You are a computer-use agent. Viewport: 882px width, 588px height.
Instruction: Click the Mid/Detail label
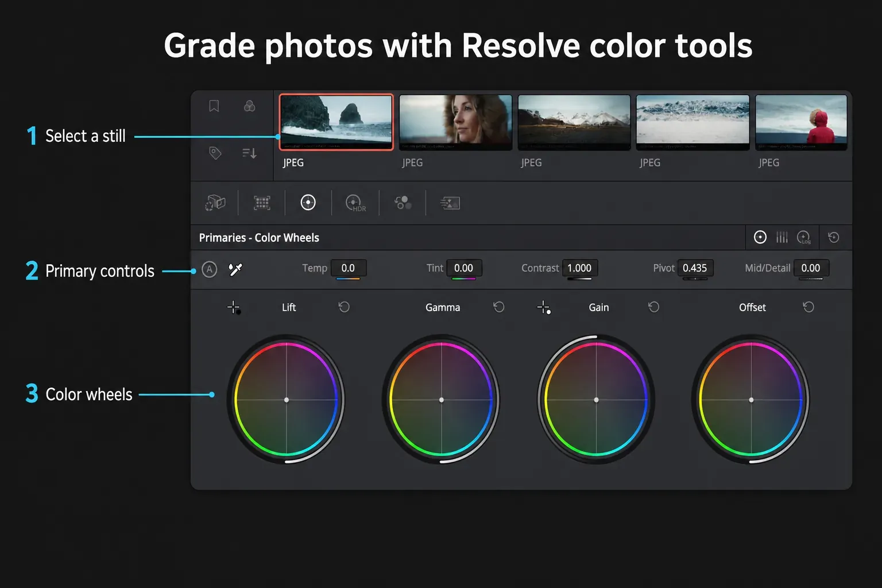[767, 268]
